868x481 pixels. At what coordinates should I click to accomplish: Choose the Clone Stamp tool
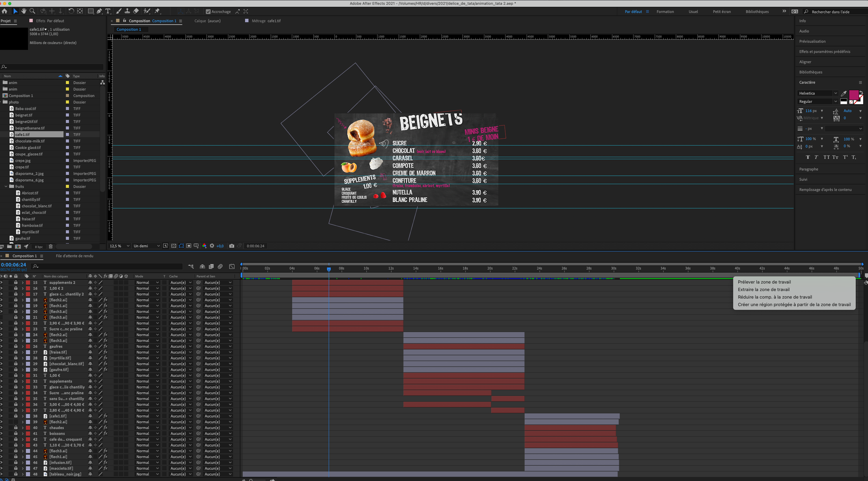click(127, 11)
